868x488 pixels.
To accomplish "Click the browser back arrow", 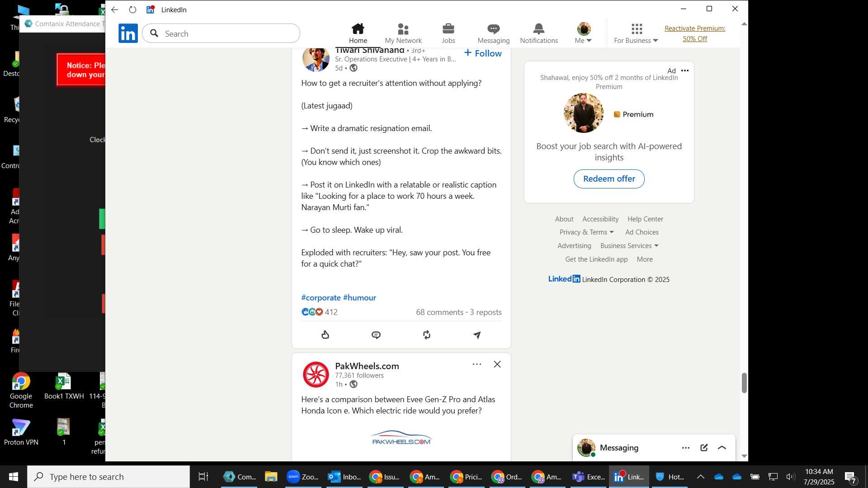I will pos(115,9).
